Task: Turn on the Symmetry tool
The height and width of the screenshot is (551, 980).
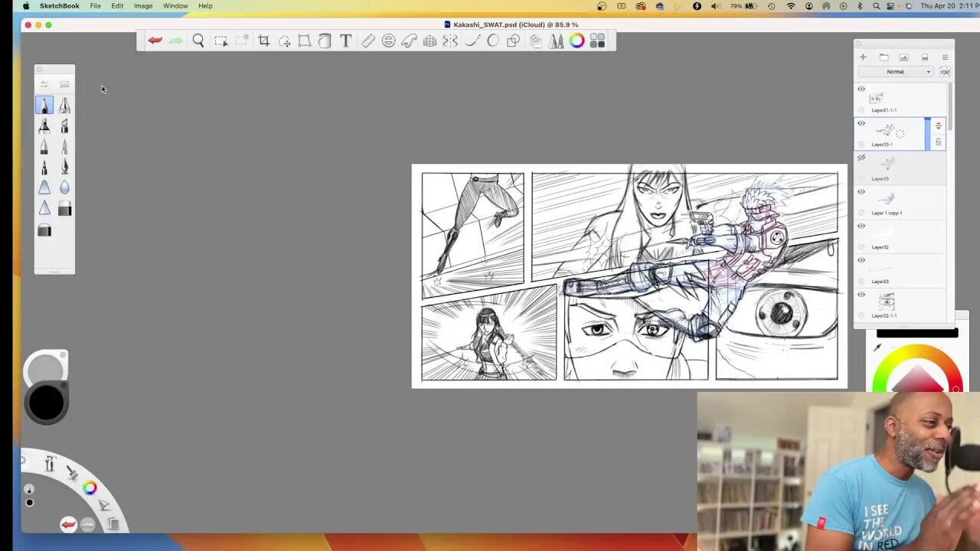Action: click(450, 41)
